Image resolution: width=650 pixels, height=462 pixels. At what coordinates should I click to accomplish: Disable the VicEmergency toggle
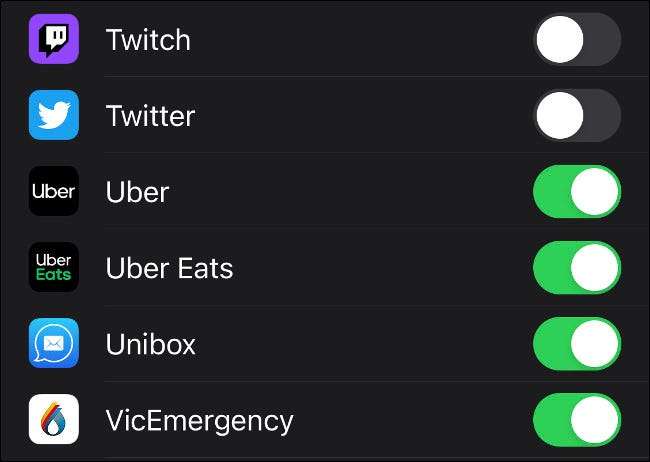coord(577,420)
